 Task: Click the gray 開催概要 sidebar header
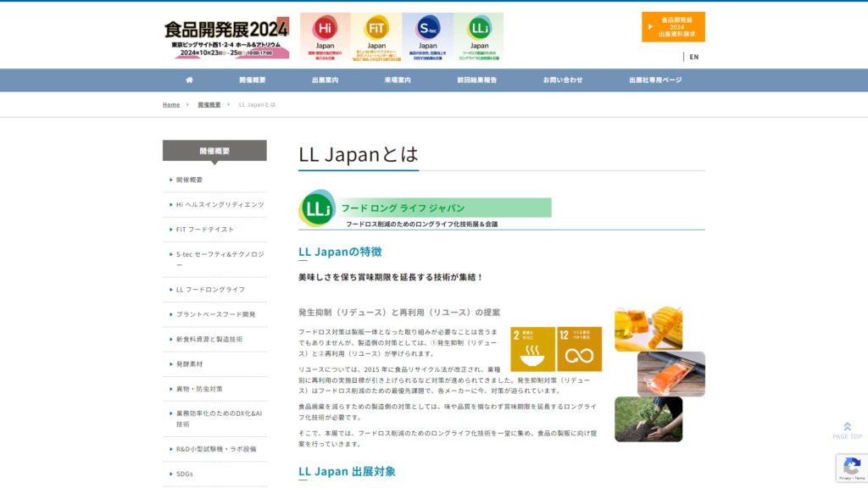click(x=214, y=151)
